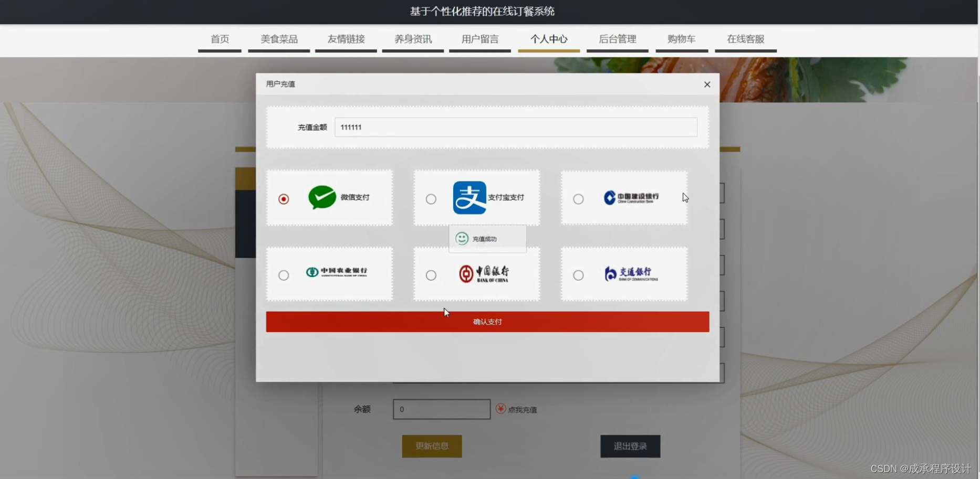Select the 微信支付 radio button
This screenshot has width=980, height=479.
(284, 199)
